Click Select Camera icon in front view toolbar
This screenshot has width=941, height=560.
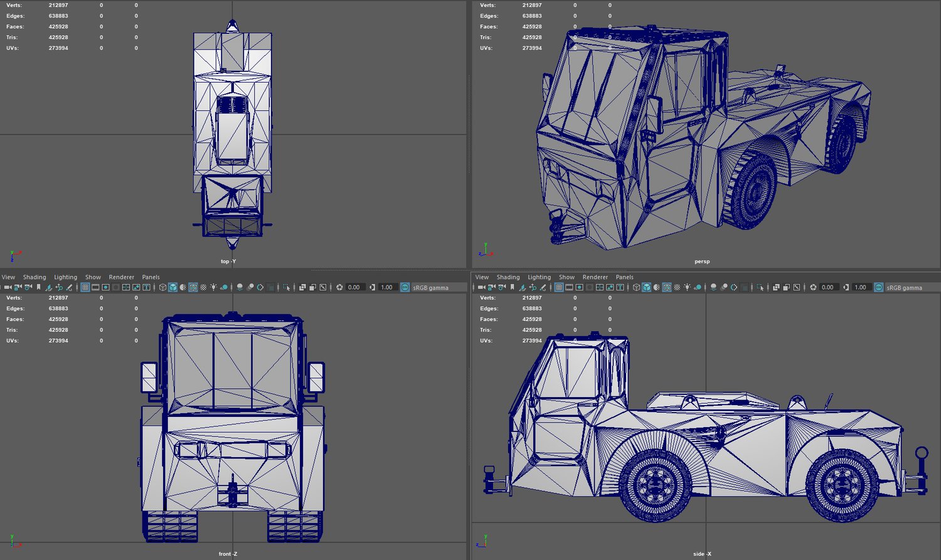(8, 287)
